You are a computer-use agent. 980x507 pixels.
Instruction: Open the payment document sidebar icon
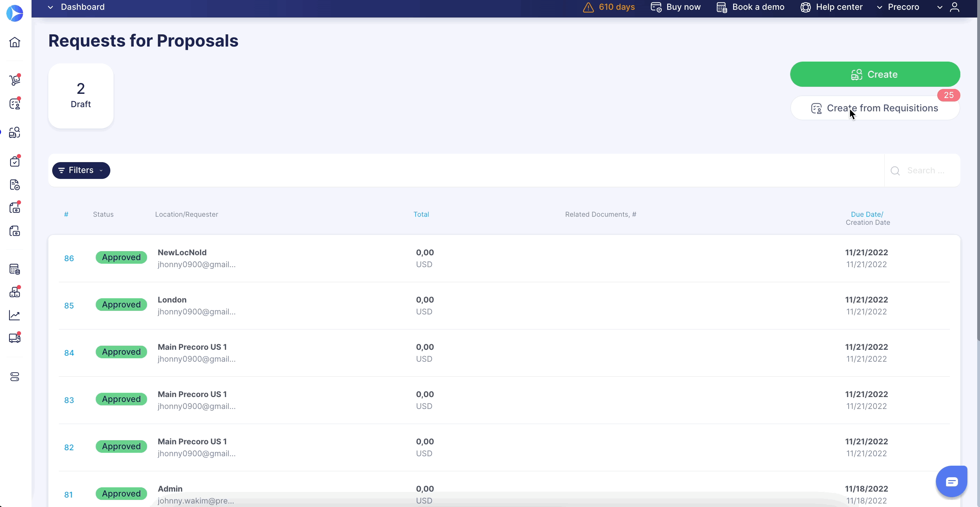(x=15, y=231)
